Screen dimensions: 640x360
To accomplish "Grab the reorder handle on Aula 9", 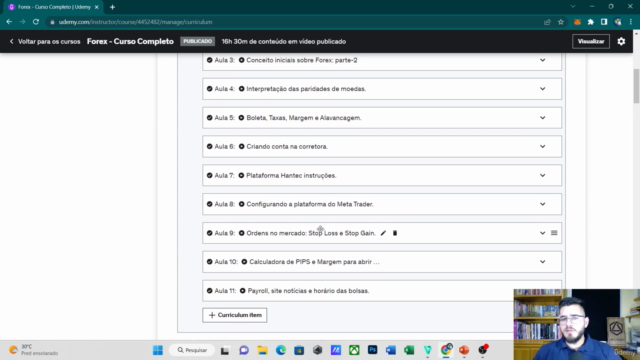I will [x=554, y=233].
